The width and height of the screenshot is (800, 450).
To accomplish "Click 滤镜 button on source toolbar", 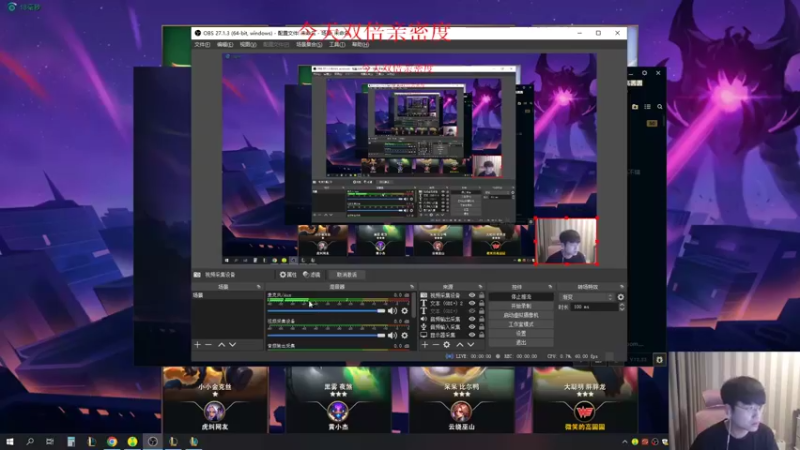I will tap(312, 274).
